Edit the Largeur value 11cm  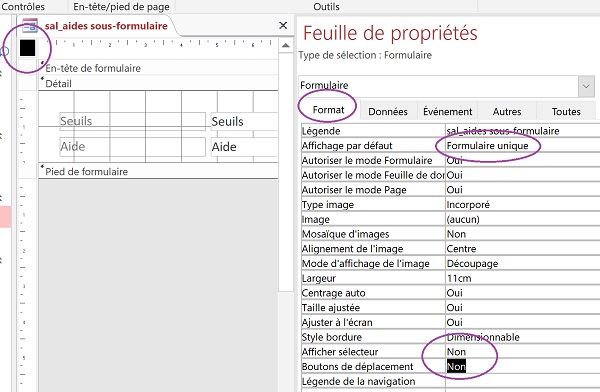tap(523, 278)
